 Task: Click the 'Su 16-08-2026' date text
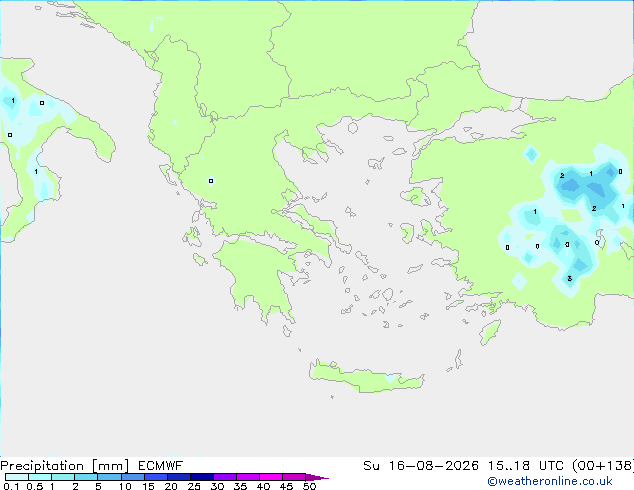point(421,466)
